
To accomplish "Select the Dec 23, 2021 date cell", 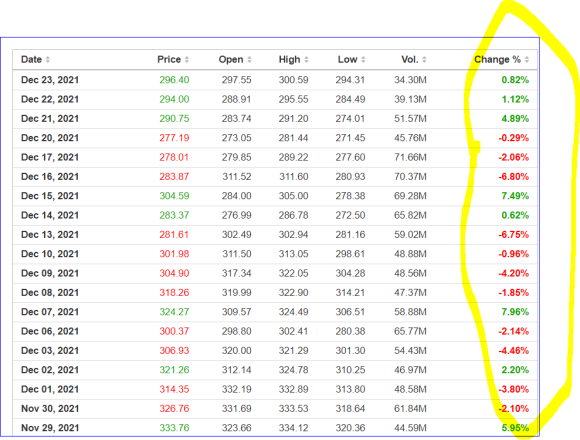I will click(50, 80).
